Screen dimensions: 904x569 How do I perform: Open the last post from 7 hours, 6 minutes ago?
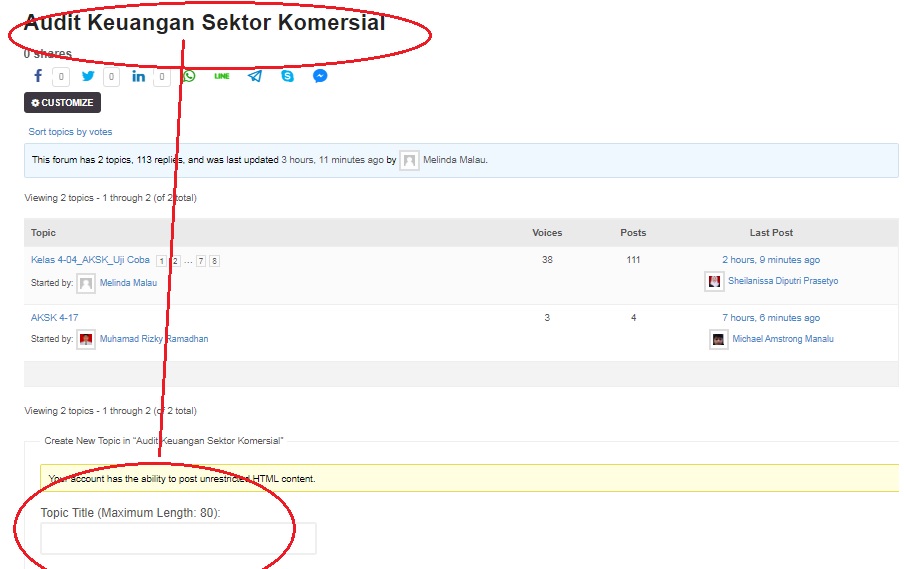coord(771,318)
